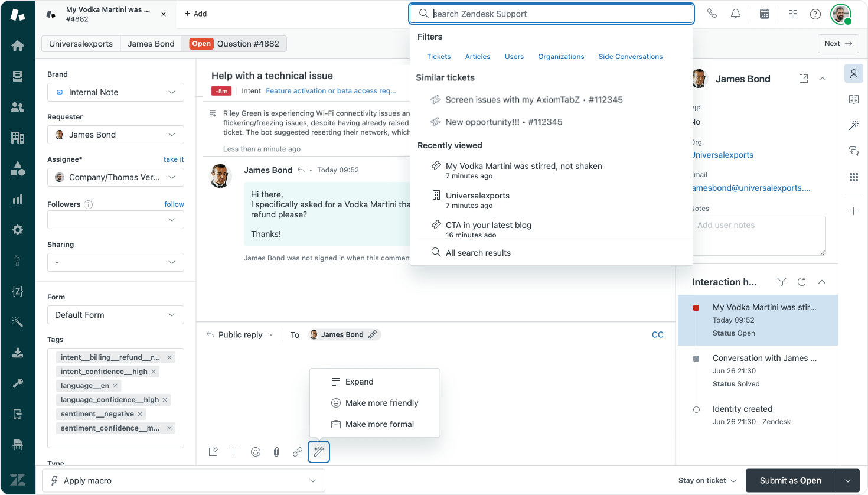The height and width of the screenshot is (495, 868).
Task: Open user profile icon in right rail
Action: click(854, 73)
